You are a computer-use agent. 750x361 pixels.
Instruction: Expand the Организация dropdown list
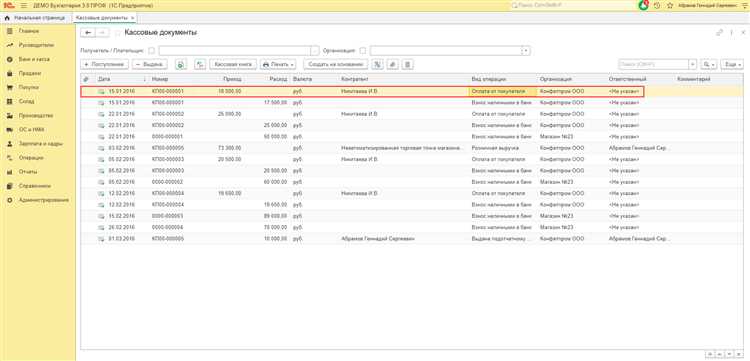point(526,50)
